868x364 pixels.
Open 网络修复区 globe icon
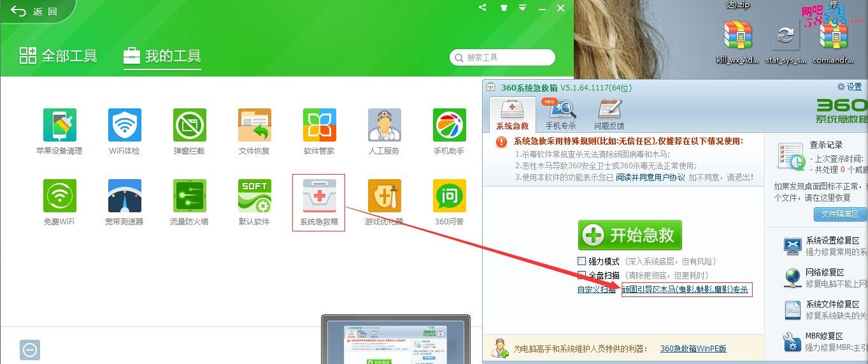(792, 277)
